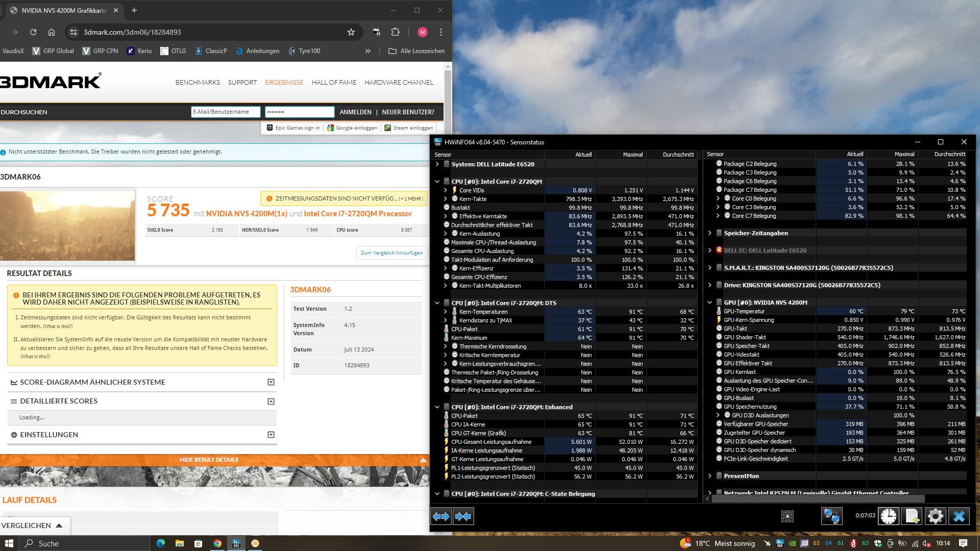Open Windows Start menu

9,543
